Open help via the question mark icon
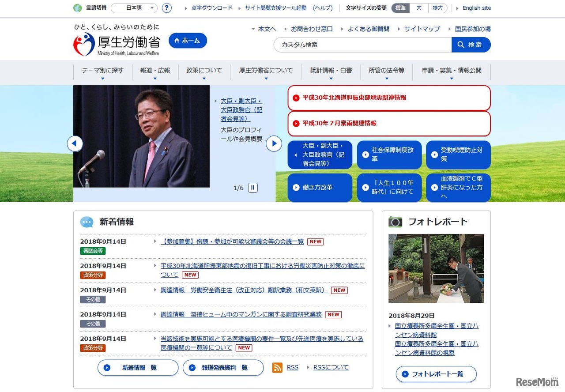 [166, 8]
